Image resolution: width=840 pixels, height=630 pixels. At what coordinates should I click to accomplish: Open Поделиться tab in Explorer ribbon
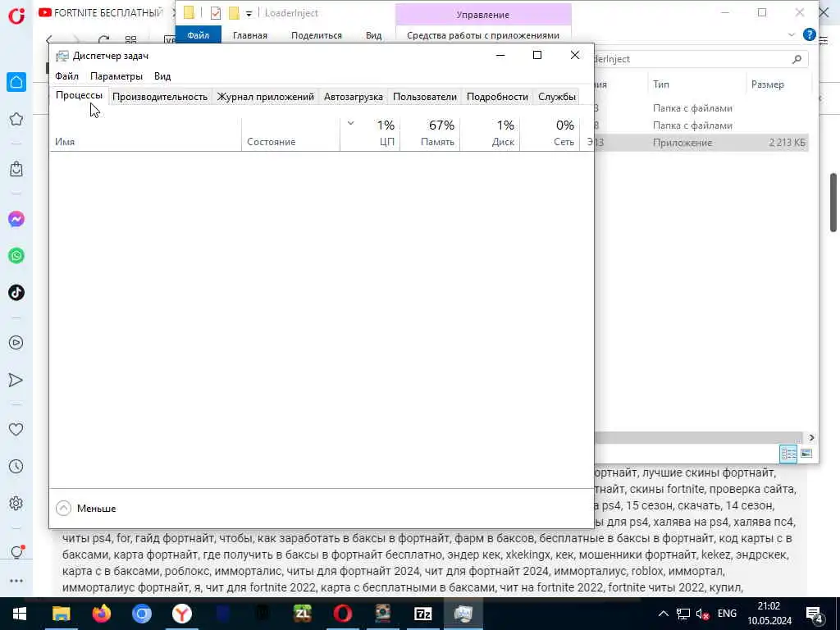316,35
